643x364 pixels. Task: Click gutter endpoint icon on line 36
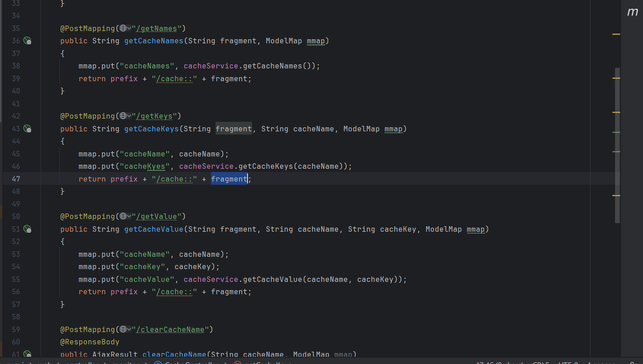27,41
